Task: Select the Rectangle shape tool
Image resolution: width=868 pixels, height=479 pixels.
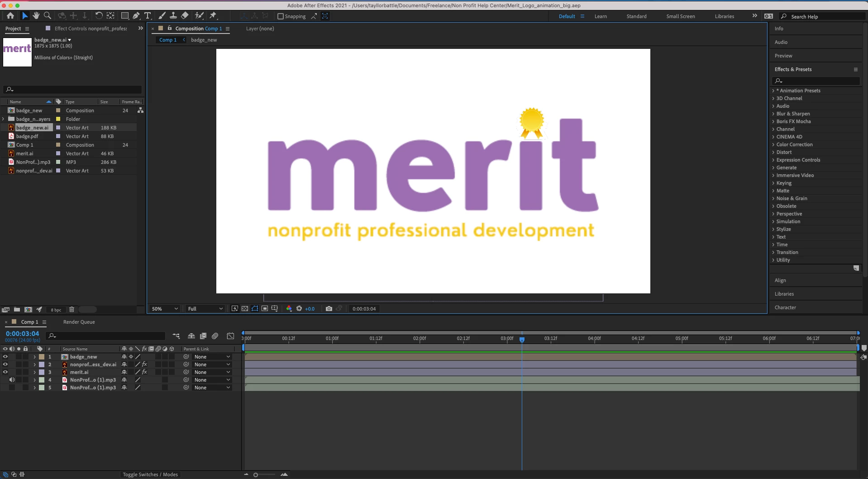Action: 124,16
